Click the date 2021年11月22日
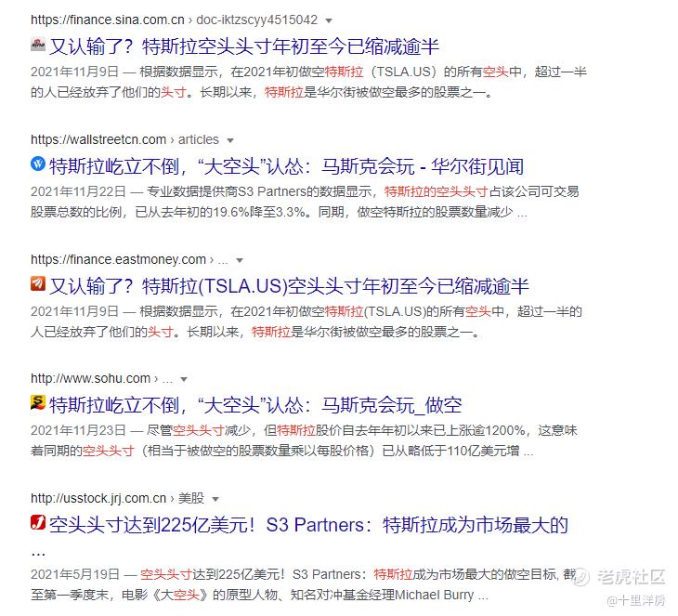 tap(78, 191)
